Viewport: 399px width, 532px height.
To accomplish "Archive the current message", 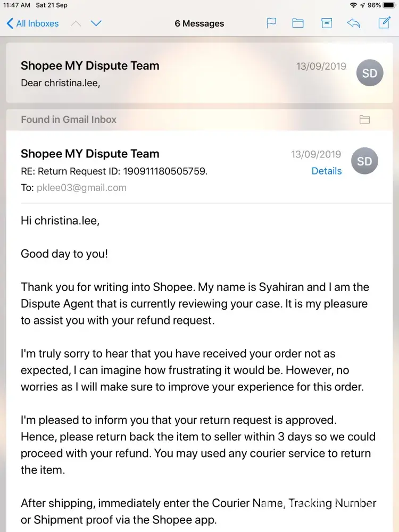I will (x=327, y=23).
